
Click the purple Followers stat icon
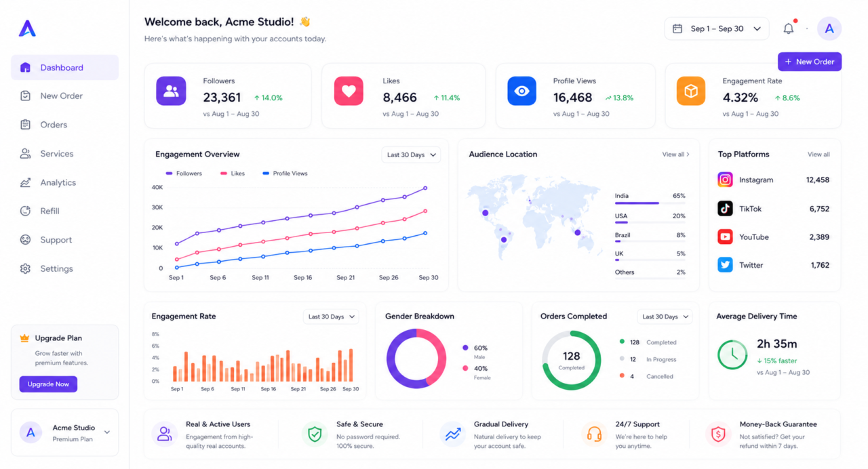click(171, 91)
